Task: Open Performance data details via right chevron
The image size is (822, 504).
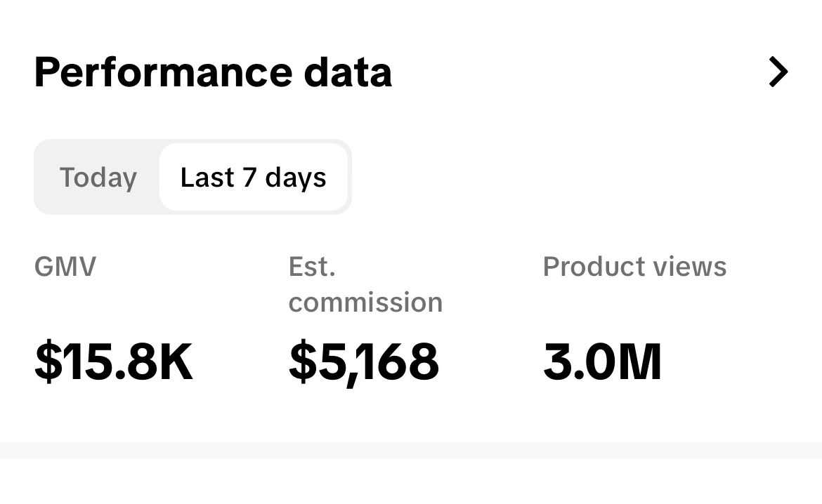Action: (x=778, y=72)
